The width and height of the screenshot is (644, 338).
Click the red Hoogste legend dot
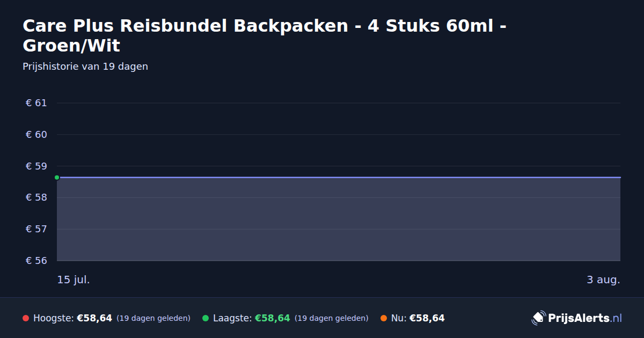point(26,318)
